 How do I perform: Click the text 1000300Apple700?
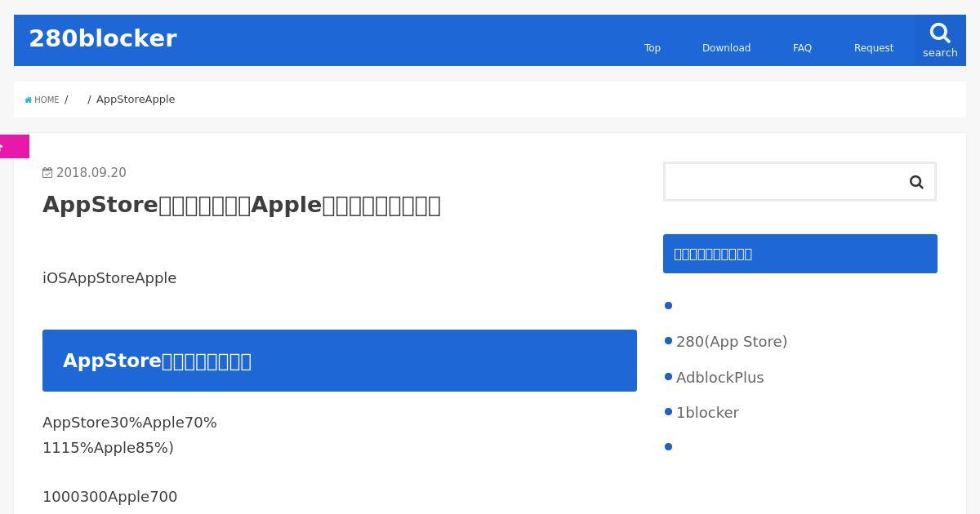(109, 497)
